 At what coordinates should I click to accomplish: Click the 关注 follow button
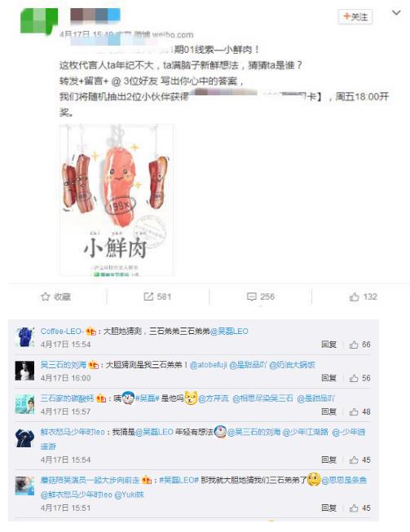click(355, 16)
